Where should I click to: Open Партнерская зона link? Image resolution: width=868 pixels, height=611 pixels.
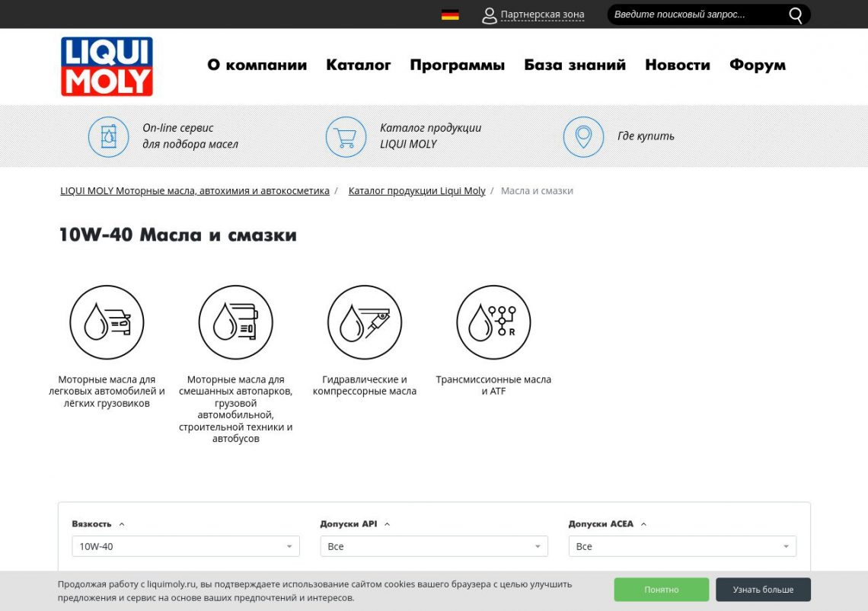(x=542, y=14)
